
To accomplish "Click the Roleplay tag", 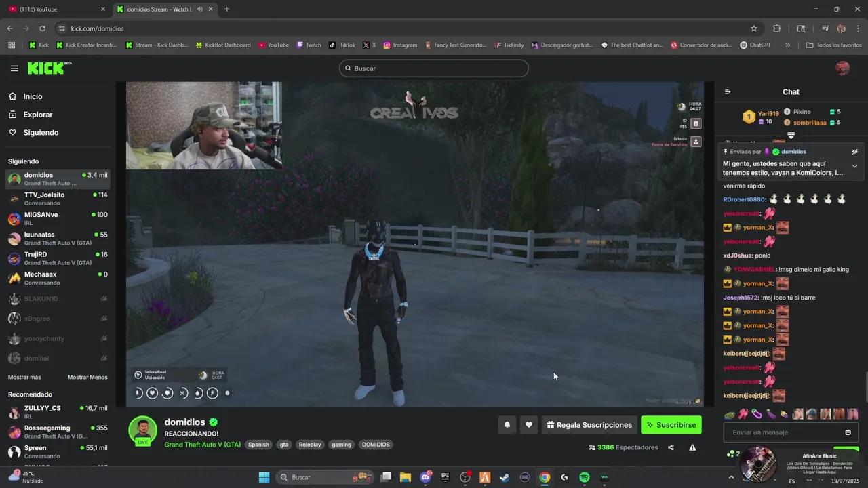I will click(310, 445).
